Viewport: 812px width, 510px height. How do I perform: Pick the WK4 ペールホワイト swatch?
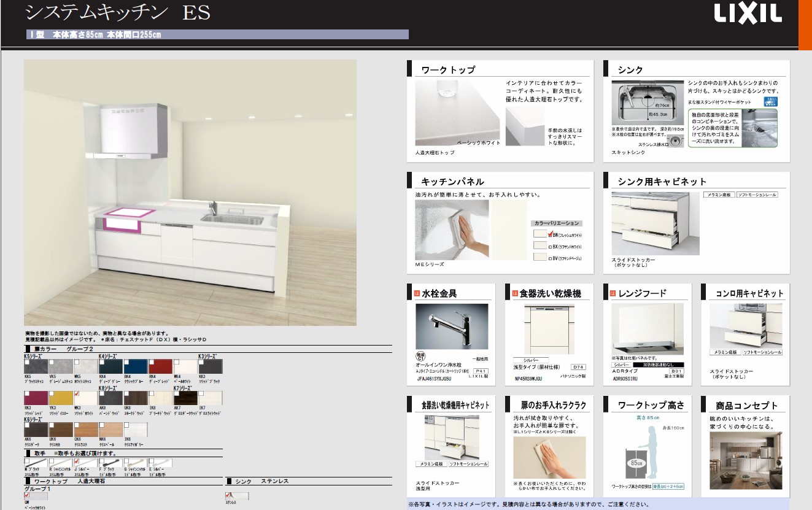(x=185, y=366)
